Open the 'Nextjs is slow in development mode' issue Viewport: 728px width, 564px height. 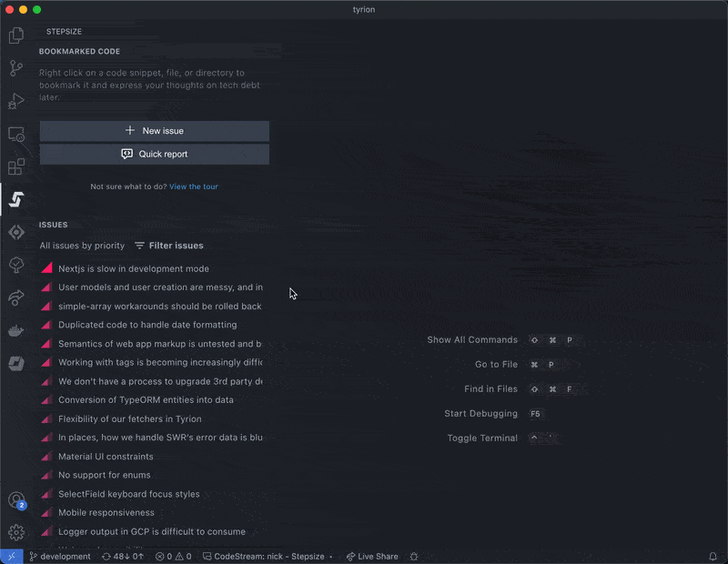coord(134,268)
